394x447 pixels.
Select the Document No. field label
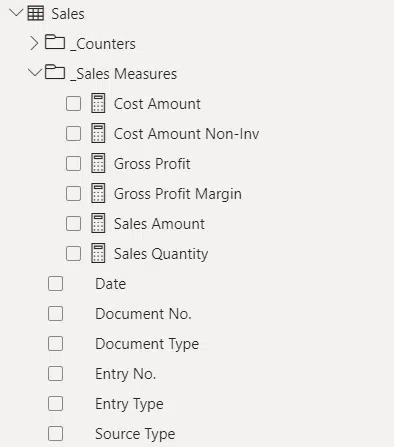(x=143, y=314)
